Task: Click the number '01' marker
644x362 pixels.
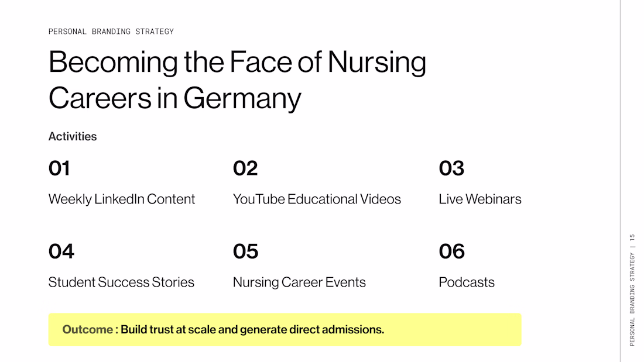Action: tap(59, 168)
